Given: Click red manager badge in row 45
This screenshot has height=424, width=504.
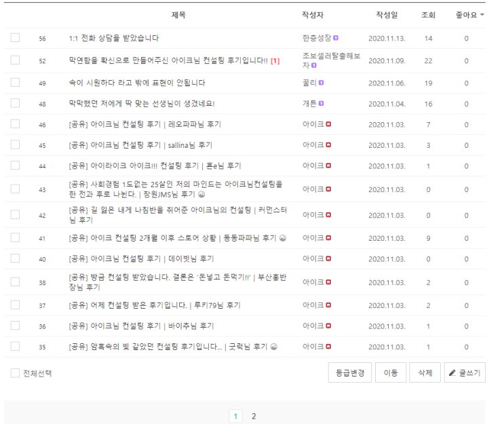Looking at the screenshot, I should coord(328,145).
